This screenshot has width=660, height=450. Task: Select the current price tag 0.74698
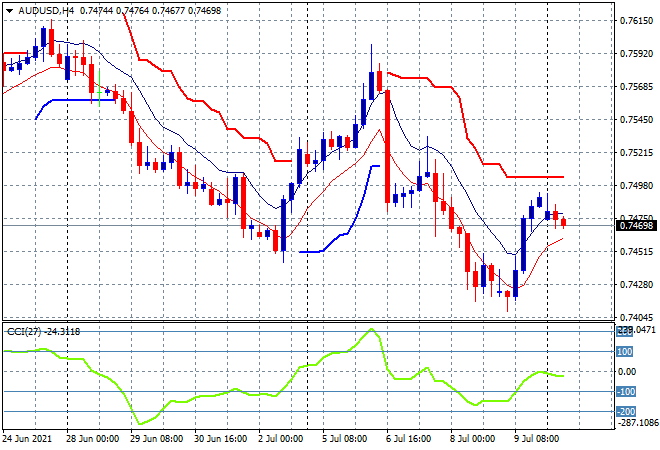[x=637, y=226]
